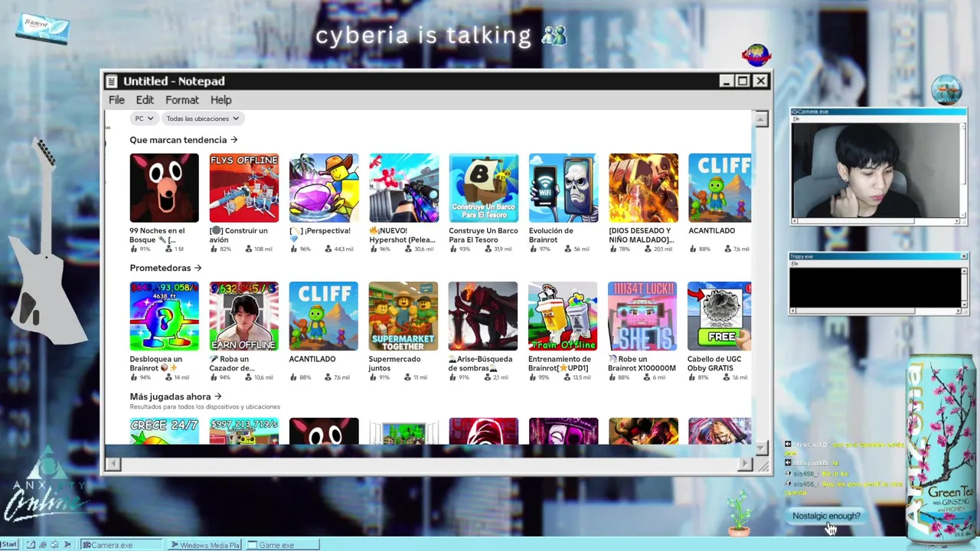Click the Trident gum pack icon
Screen dimensions: 980x551
click(43, 29)
